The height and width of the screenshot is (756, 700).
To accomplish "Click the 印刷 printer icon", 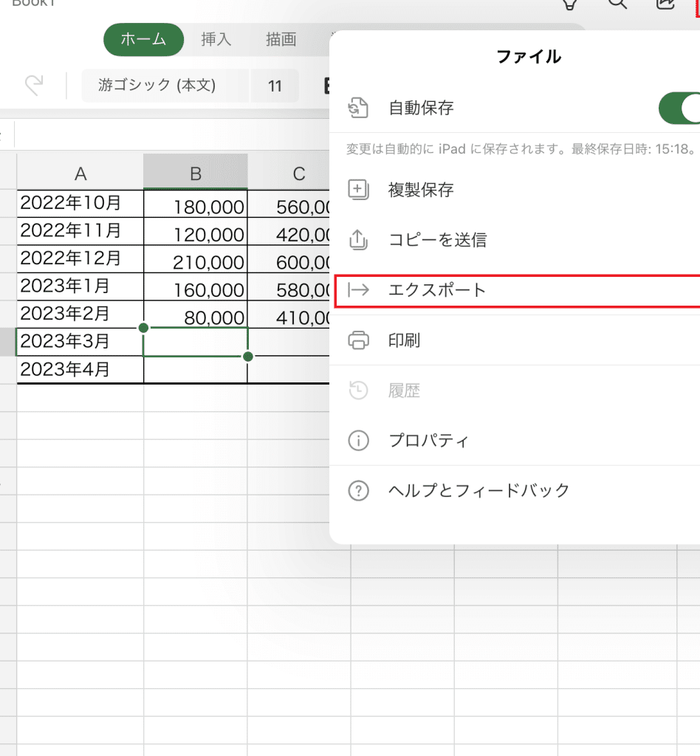I will pyautogui.click(x=358, y=340).
